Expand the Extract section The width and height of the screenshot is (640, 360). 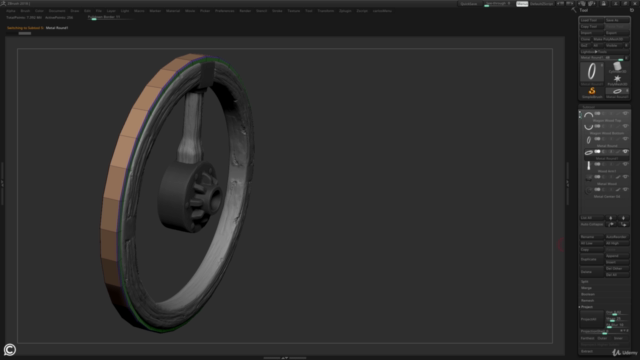click(x=587, y=351)
